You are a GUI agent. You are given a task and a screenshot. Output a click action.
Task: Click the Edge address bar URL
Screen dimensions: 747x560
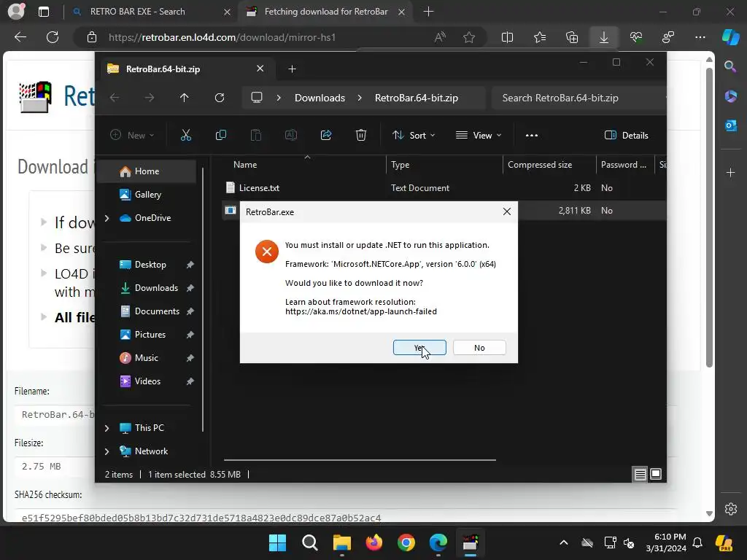222,37
